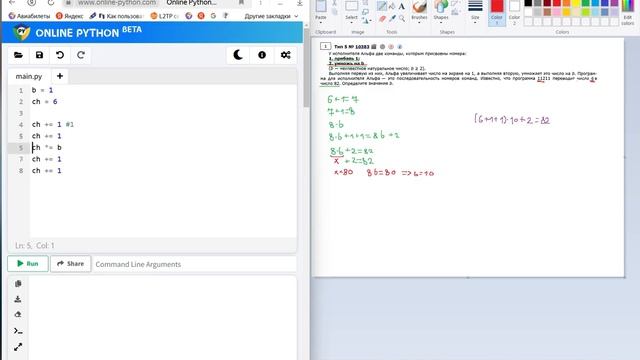Copy output with the copy icon
The height and width of the screenshot is (360, 640).
coord(18,284)
